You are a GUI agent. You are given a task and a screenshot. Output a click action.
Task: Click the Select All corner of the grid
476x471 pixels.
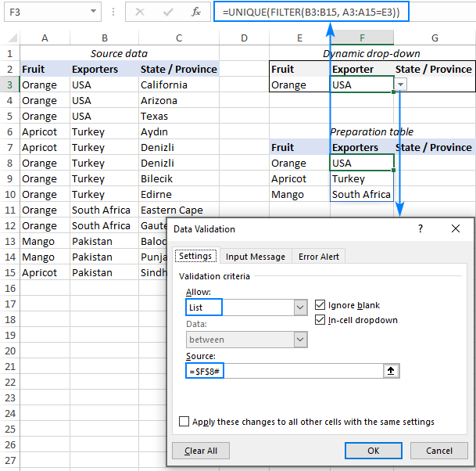pos(10,38)
